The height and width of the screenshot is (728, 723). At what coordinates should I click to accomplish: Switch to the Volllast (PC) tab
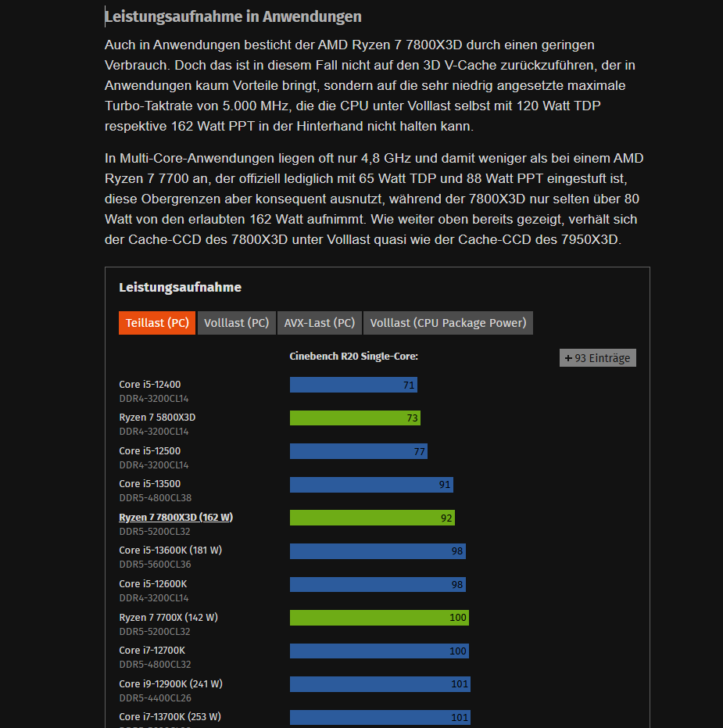pos(237,323)
